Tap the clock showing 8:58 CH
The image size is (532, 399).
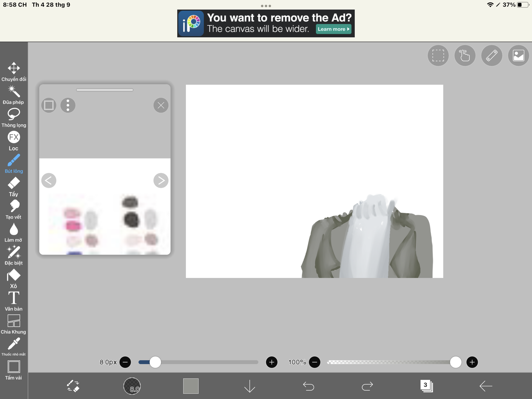15,5
